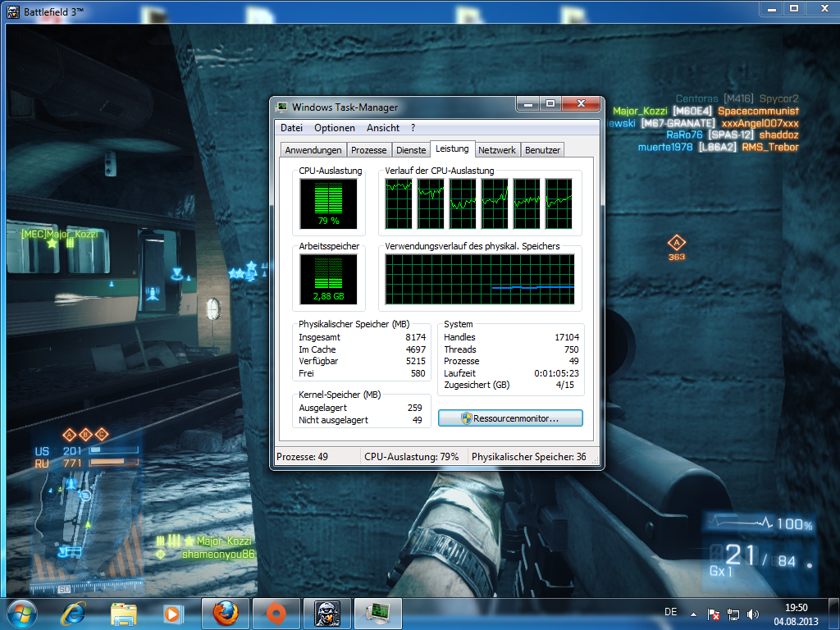The height and width of the screenshot is (630, 840).
Task: Open the Windows Start orb
Action: (x=22, y=614)
